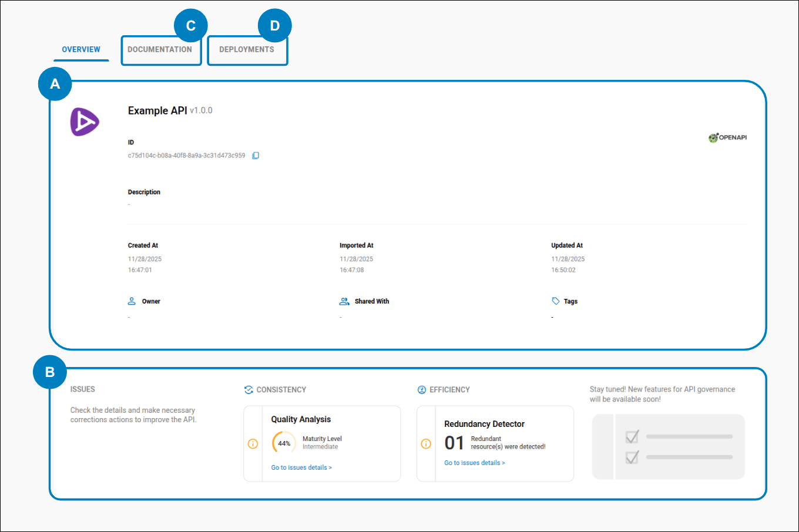The width and height of the screenshot is (799, 532).
Task: Select the Overview tab
Action: 81,50
